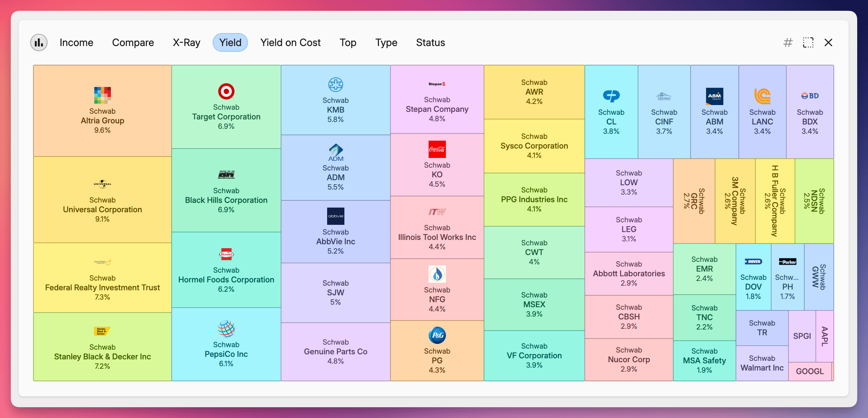
Task: Open the PPG Industries Inc tile
Action: [x=534, y=200]
